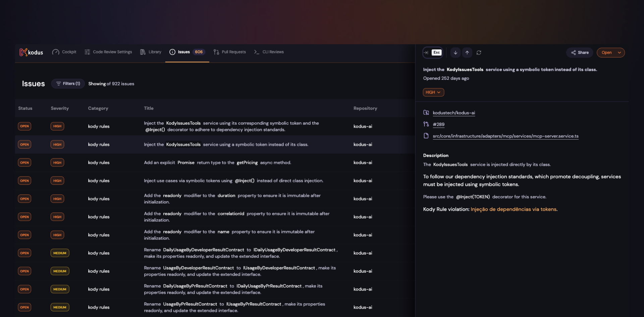Open the Filters (1) button
644x317 pixels.
[68, 84]
